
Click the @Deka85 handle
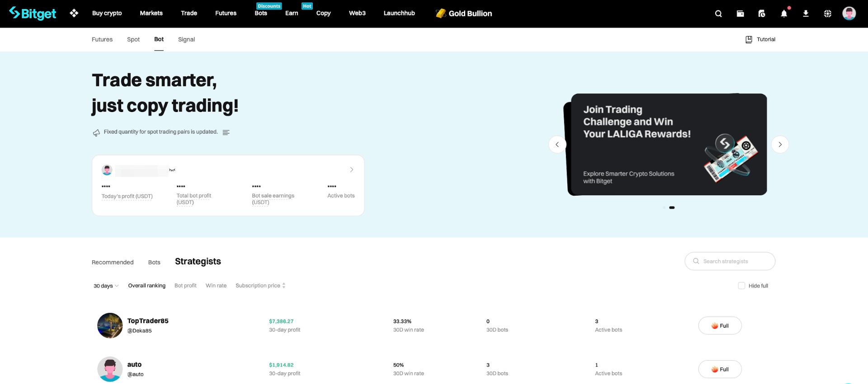(x=139, y=331)
